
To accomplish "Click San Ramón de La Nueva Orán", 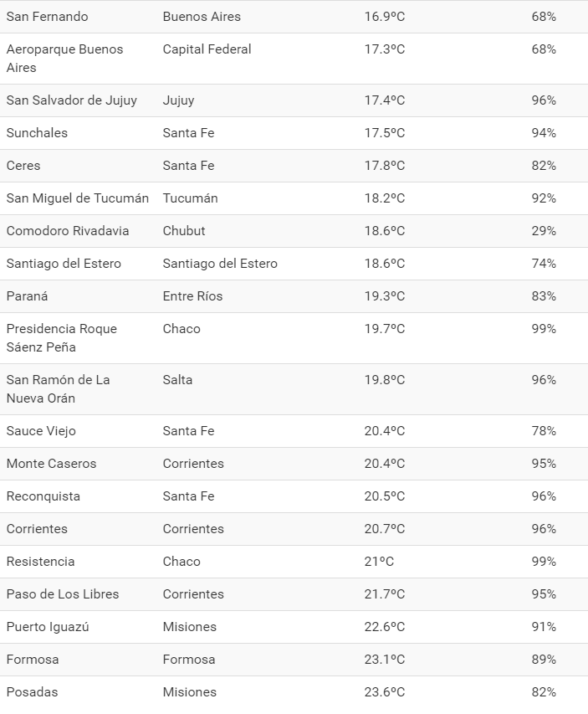I will 58,389.
